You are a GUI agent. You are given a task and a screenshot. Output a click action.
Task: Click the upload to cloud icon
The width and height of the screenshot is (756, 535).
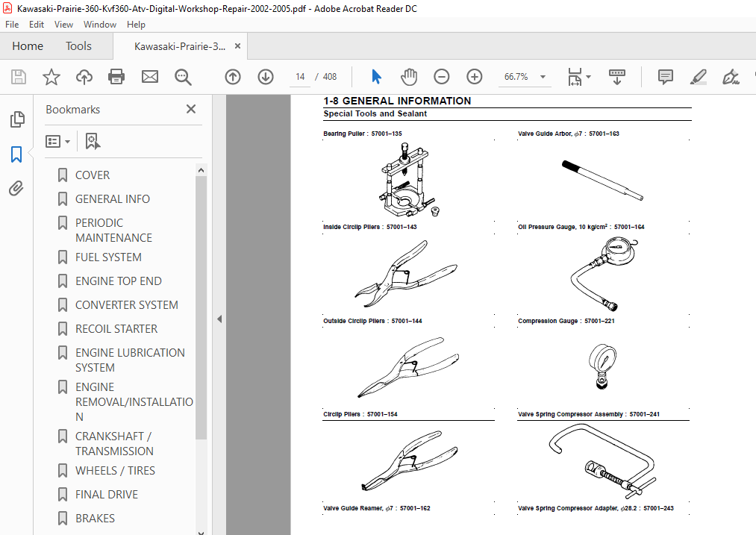[x=84, y=77]
